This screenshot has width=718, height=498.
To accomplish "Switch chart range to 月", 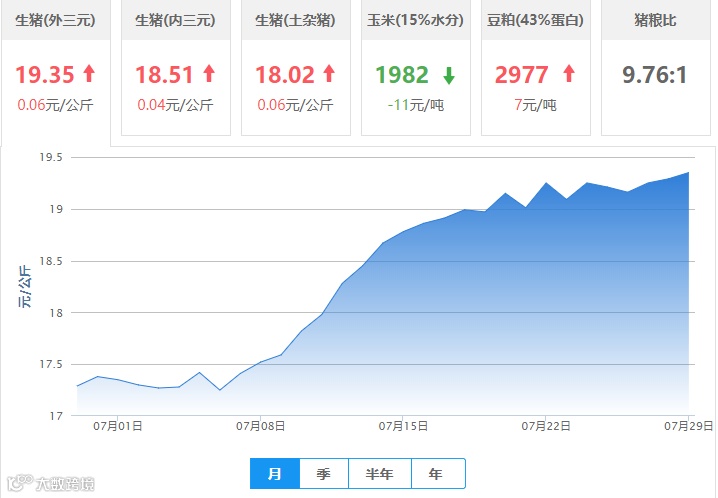I will 275,474.
